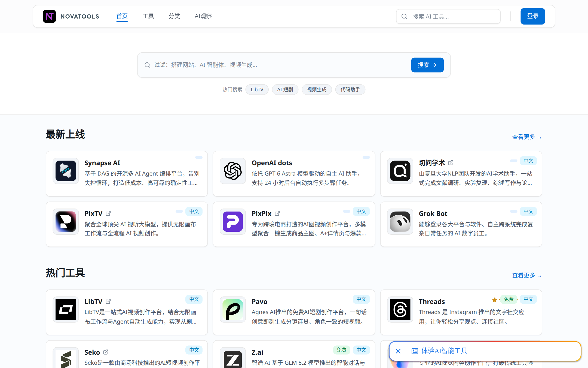Click the Threads card title

pos(432,301)
